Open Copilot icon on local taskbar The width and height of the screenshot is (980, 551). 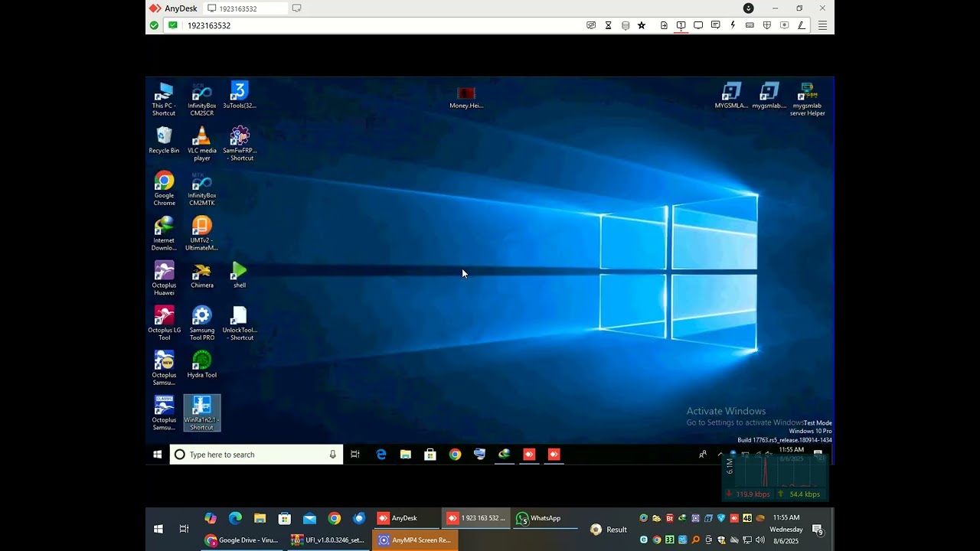pos(211,518)
